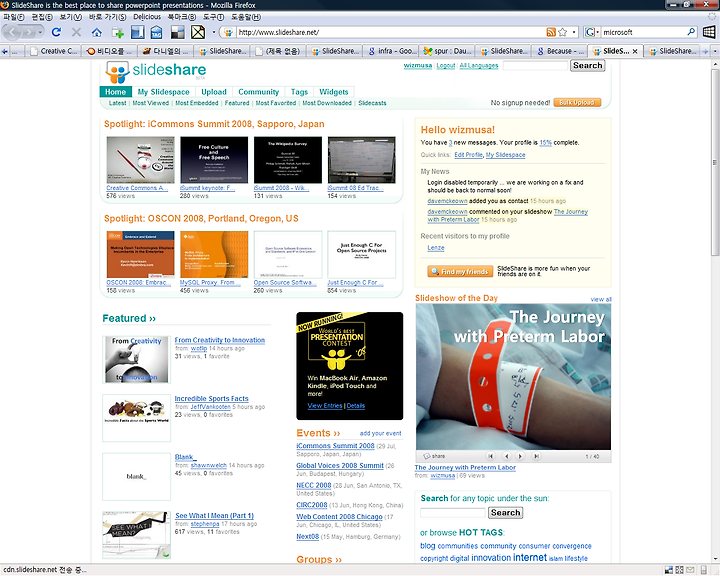Click the Search button above HOT TAGS
The height and width of the screenshot is (576, 720).
pos(506,513)
